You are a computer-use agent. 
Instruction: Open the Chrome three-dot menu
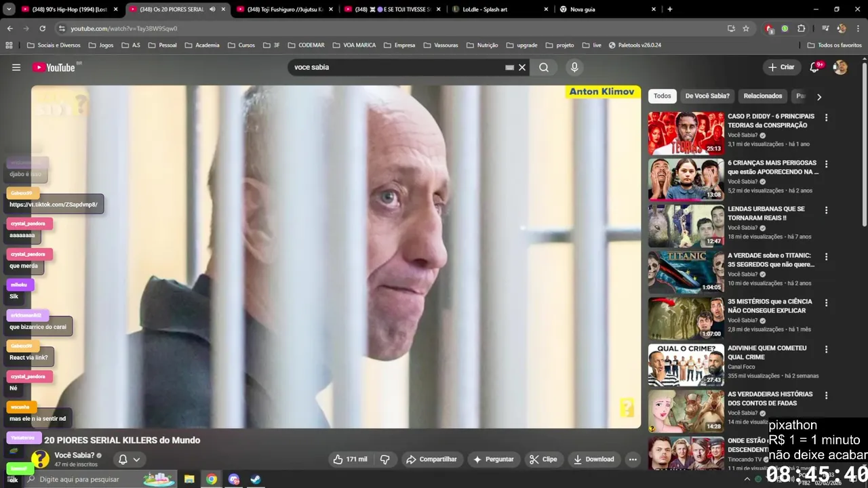[857, 28]
